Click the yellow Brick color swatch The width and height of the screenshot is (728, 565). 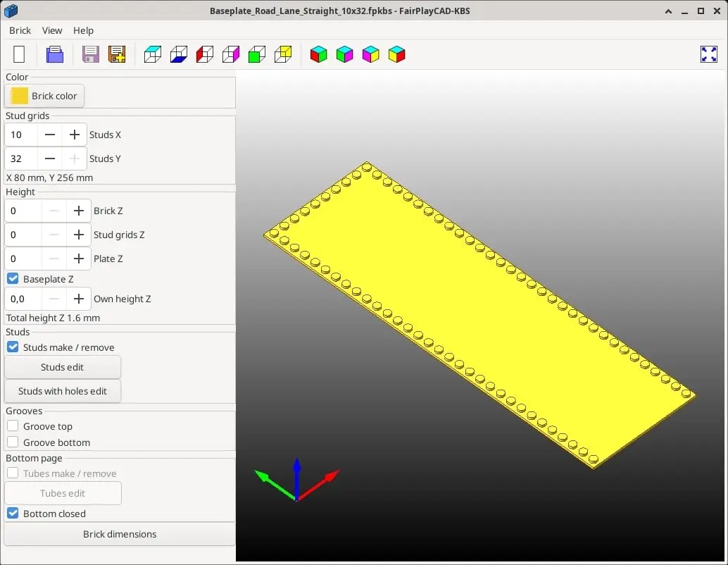click(20, 97)
